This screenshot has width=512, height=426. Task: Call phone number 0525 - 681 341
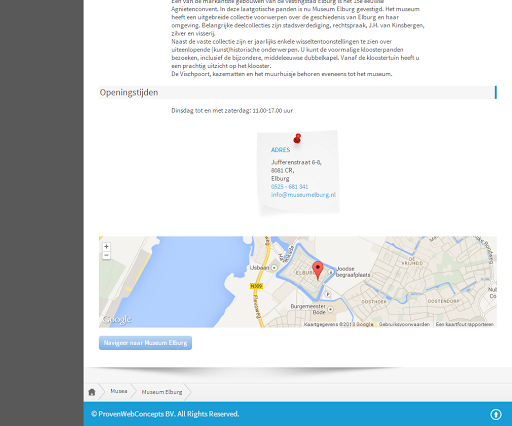289,187
